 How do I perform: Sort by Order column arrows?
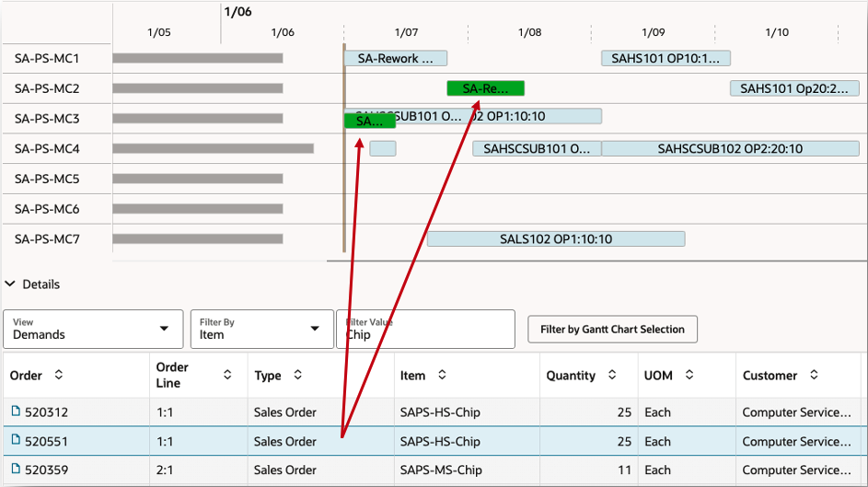pyautogui.click(x=59, y=375)
